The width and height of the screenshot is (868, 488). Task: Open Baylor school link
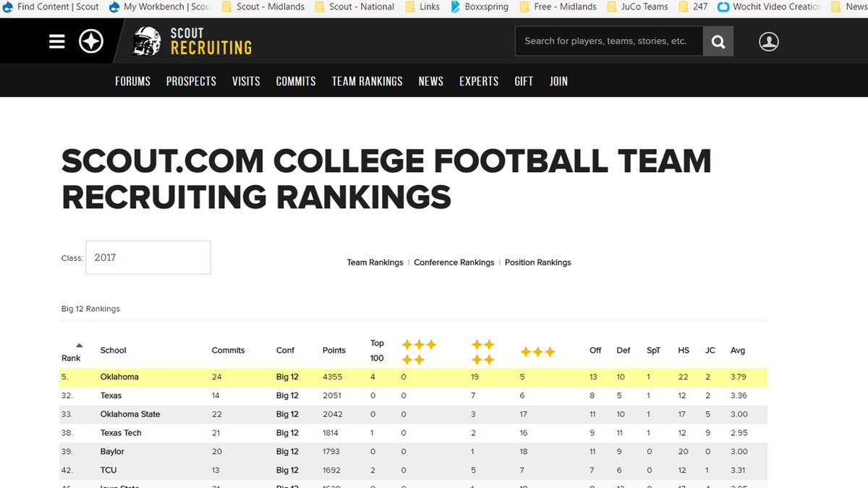(x=112, y=452)
